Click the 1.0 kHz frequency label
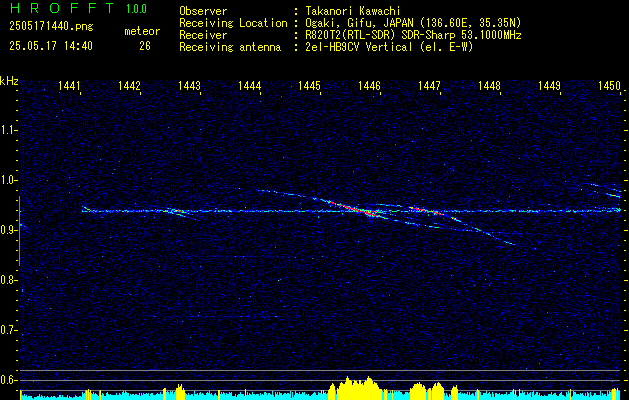 [8, 180]
